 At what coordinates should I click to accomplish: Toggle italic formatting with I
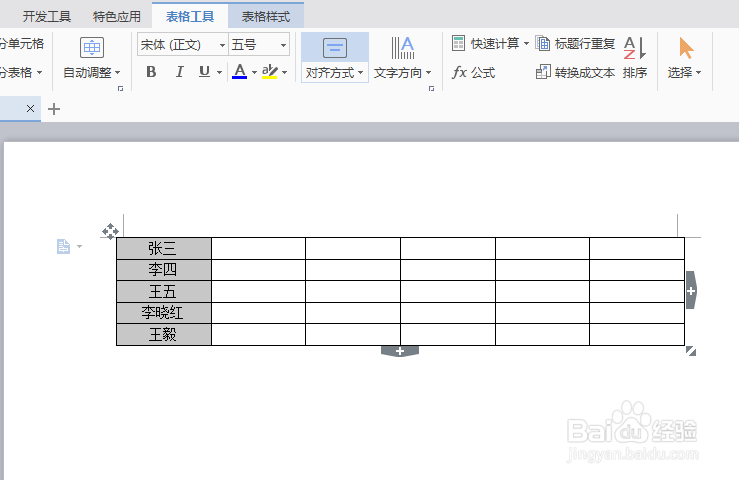(179, 72)
